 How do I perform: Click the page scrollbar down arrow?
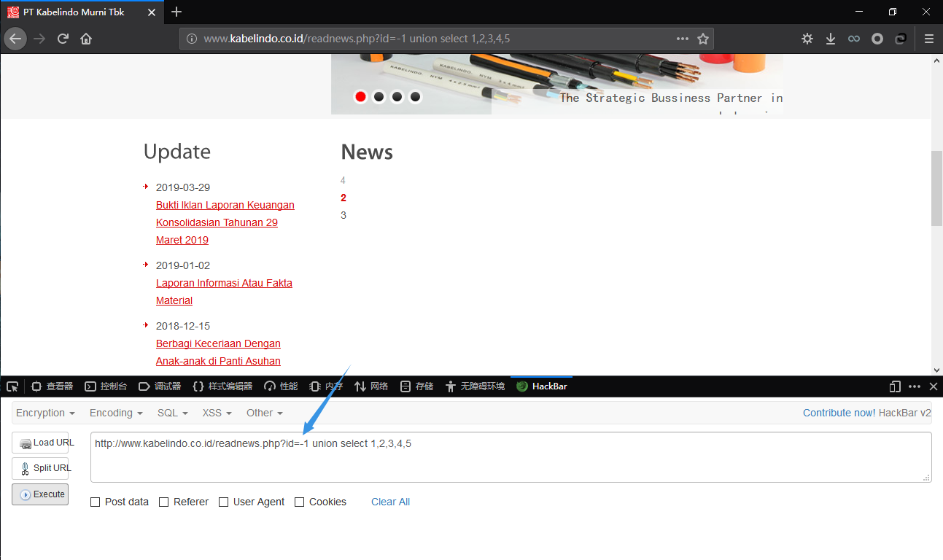(937, 370)
